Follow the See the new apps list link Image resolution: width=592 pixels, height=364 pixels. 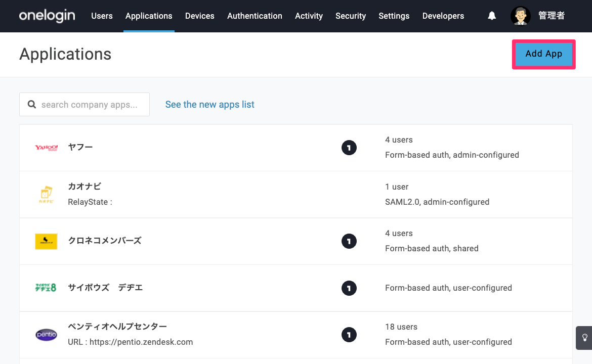click(x=209, y=105)
